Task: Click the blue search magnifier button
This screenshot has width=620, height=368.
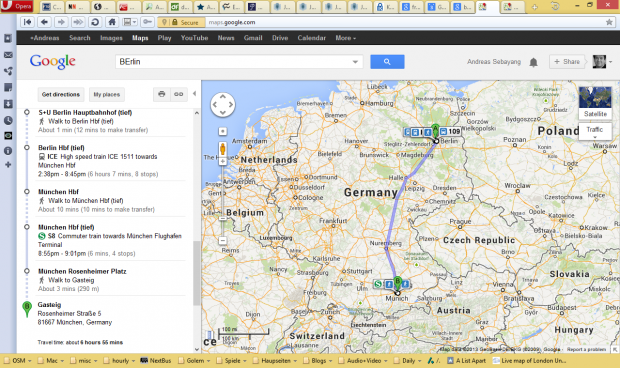Action: (x=387, y=62)
